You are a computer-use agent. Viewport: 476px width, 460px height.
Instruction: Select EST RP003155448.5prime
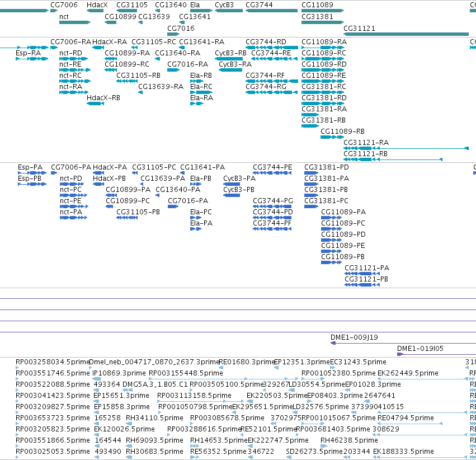186,373
